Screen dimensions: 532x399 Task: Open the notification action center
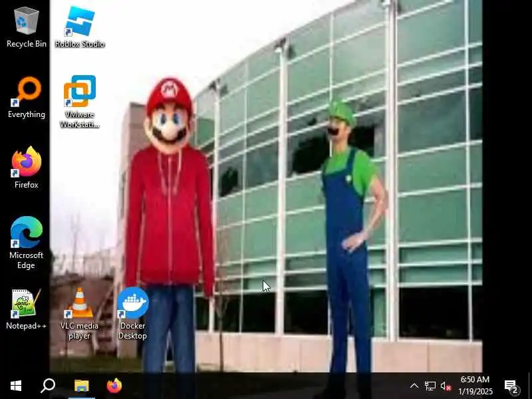click(x=511, y=386)
